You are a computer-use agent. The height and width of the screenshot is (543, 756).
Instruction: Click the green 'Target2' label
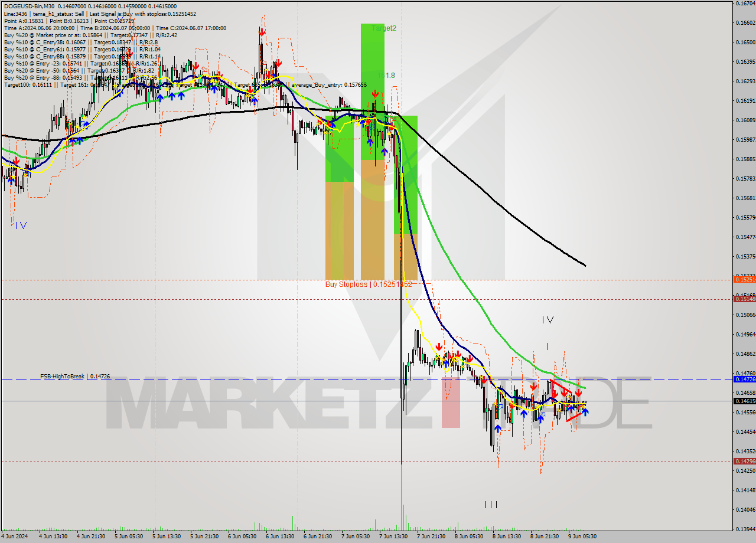(x=384, y=28)
